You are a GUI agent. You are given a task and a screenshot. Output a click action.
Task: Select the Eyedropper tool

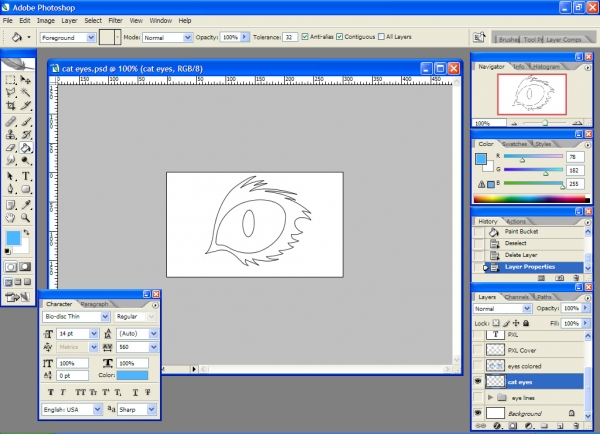[x=25, y=205]
